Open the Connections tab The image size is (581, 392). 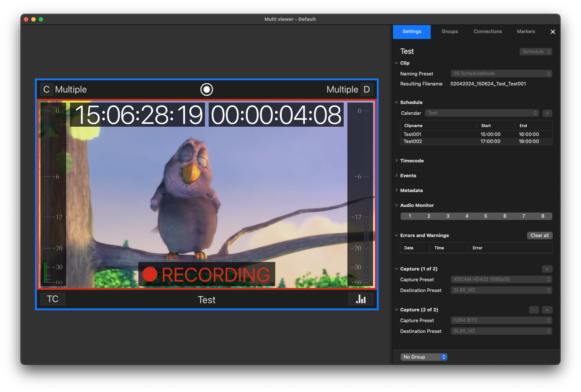point(488,32)
